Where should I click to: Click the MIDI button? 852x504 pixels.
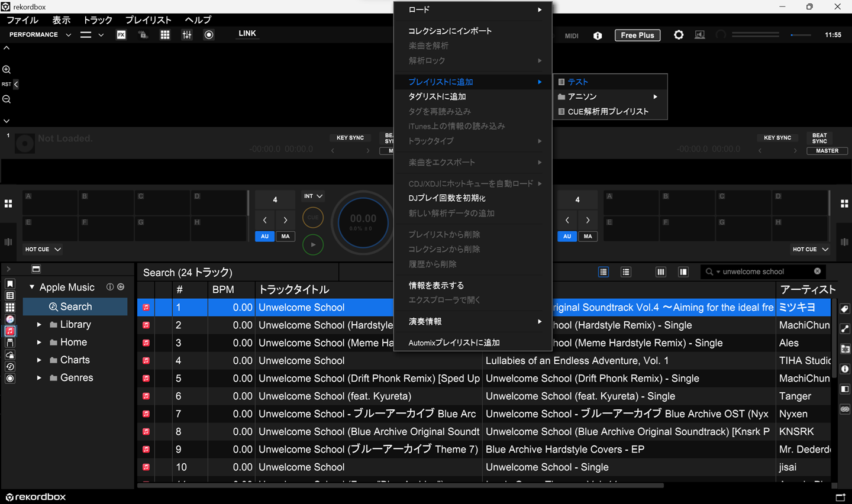(x=572, y=36)
